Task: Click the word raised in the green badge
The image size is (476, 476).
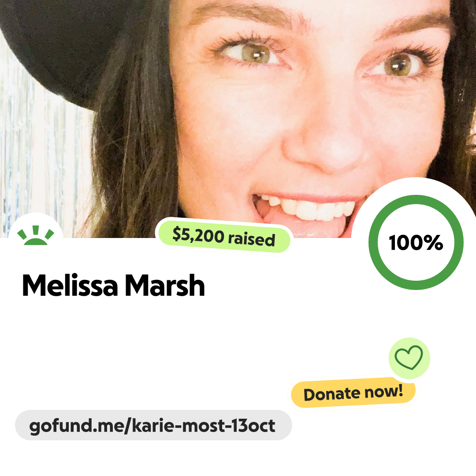Action: tap(252, 239)
